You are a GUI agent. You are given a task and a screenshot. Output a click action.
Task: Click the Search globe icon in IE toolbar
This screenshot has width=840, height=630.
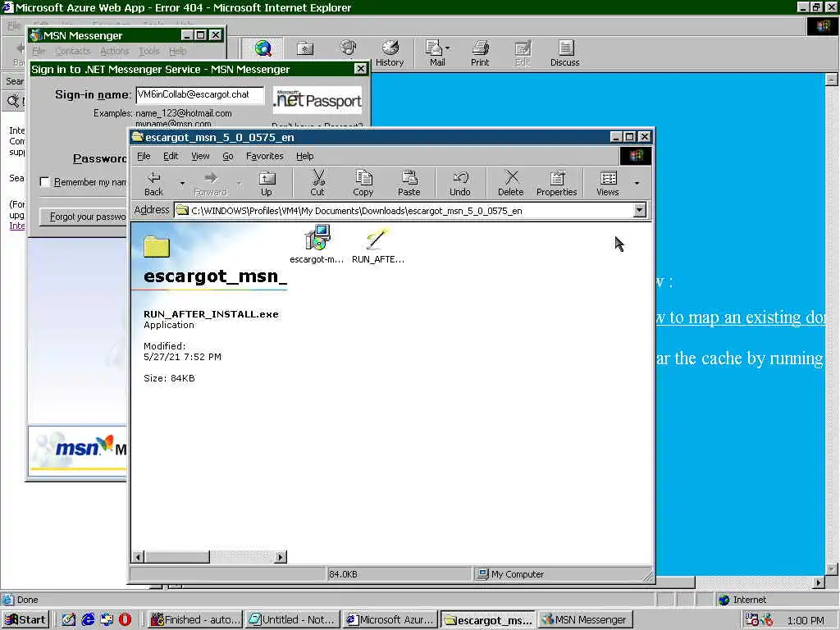click(x=262, y=48)
